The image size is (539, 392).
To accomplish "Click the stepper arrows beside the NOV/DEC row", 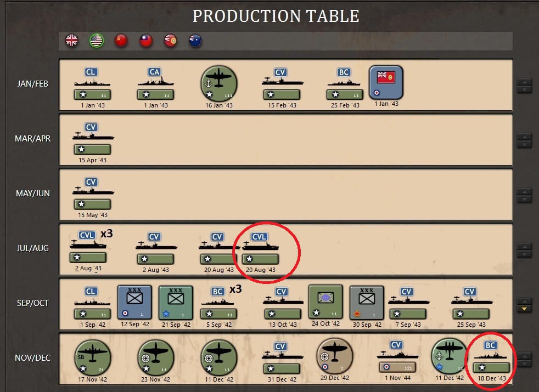I will click(x=524, y=359).
